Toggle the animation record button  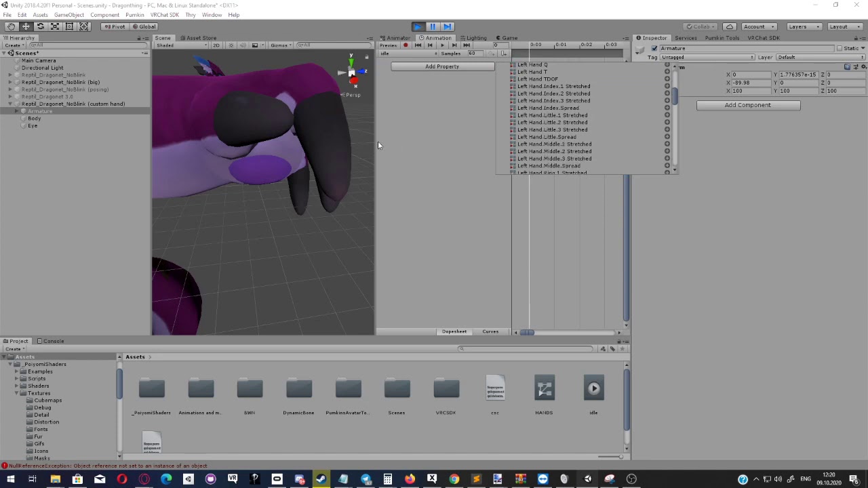406,45
